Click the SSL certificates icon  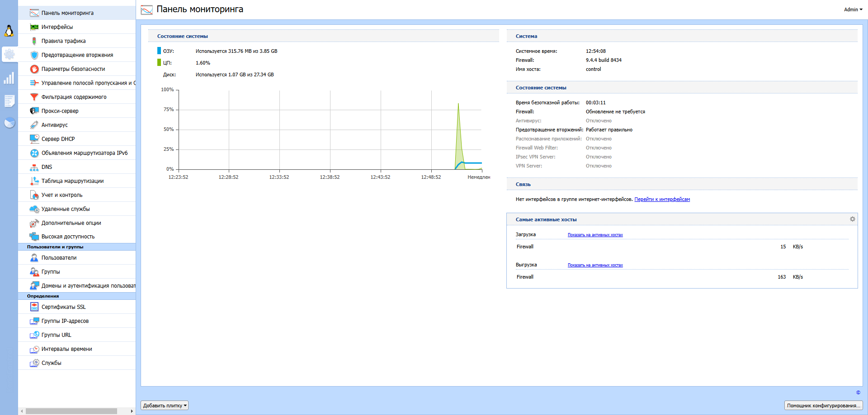34,307
